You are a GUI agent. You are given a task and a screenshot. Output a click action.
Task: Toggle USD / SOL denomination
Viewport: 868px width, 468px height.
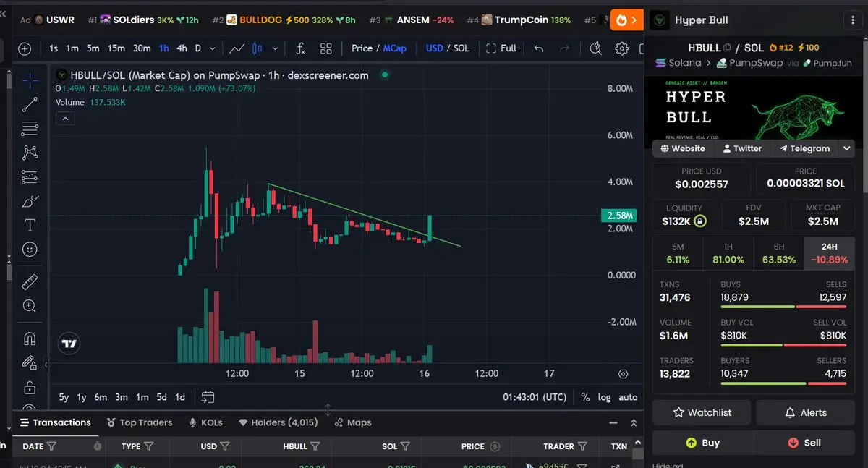pos(448,48)
